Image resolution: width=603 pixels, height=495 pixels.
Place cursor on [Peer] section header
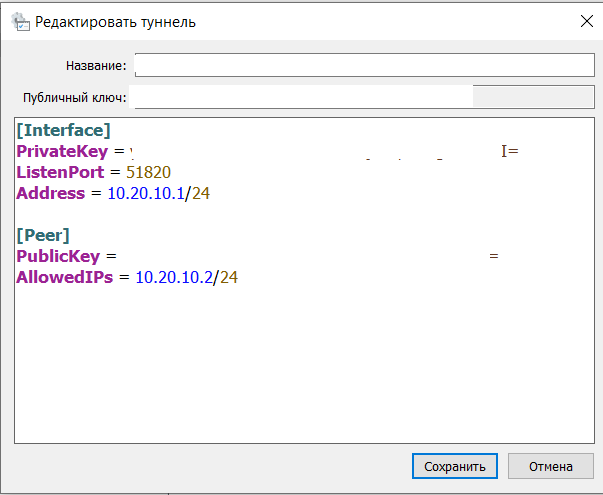pyautogui.click(x=43, y=235)
